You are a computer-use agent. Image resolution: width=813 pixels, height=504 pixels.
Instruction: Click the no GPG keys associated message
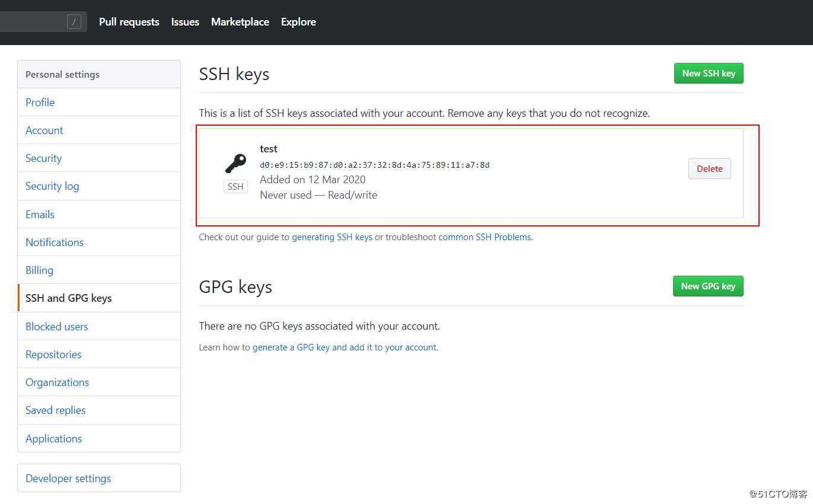[320, 326]
